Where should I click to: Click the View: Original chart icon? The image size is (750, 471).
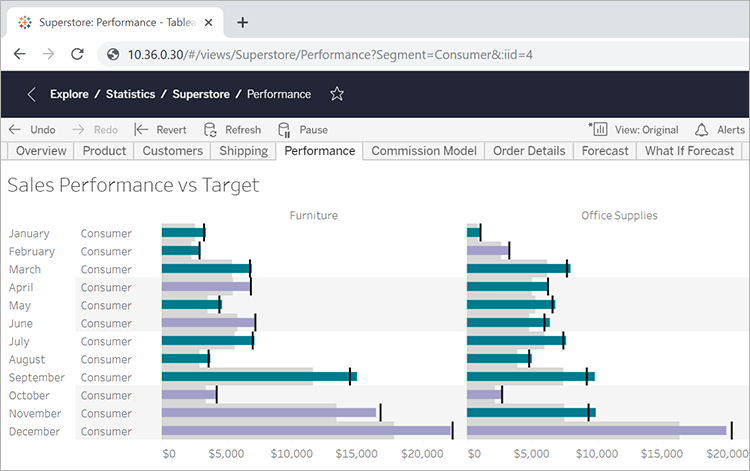tap(598, 129)
